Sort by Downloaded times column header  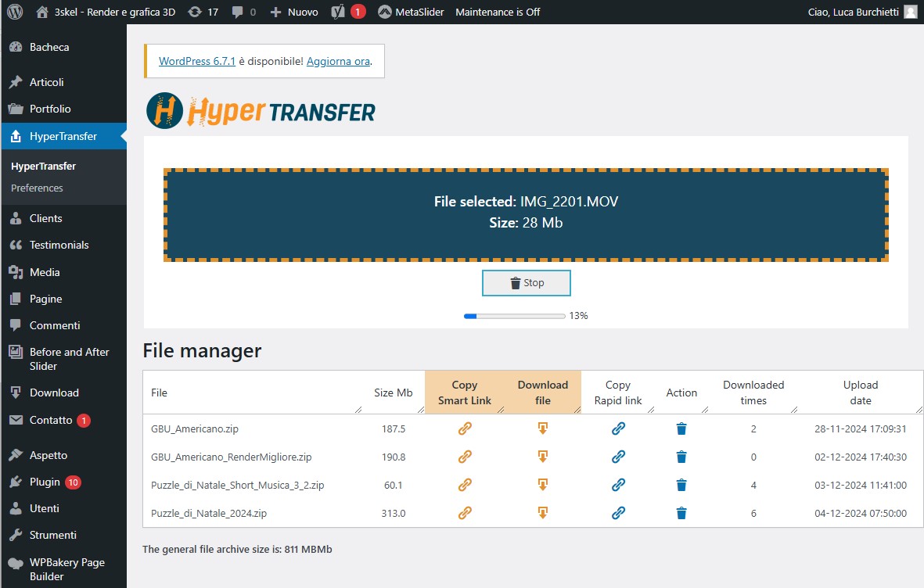753,393
